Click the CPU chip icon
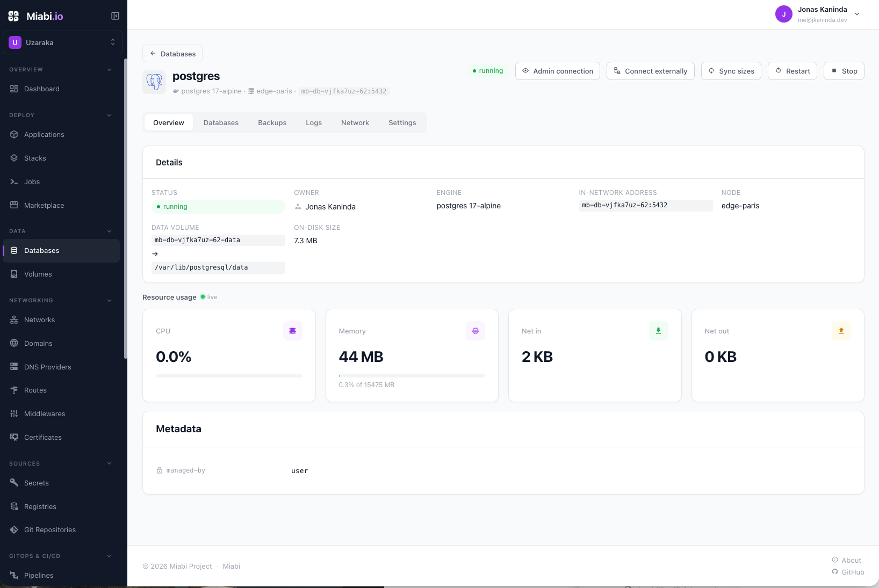This screenshot has height=588, width=879. tap(293, 331)
